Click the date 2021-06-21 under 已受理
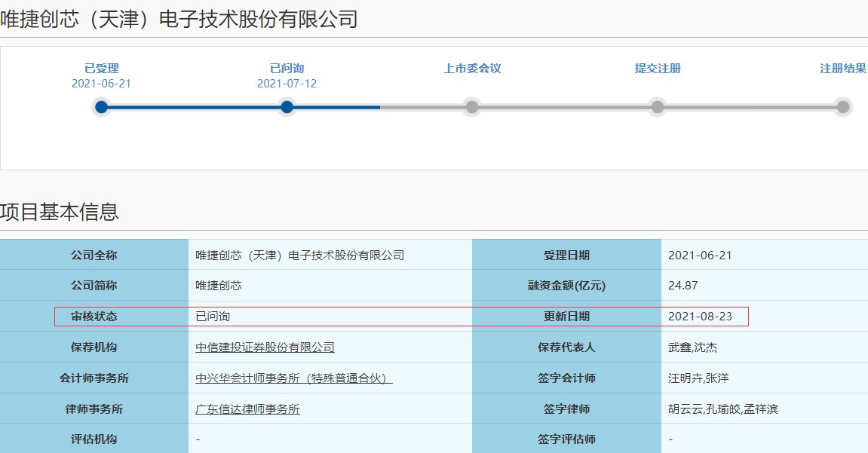868x453 pixels. (101, 84)
